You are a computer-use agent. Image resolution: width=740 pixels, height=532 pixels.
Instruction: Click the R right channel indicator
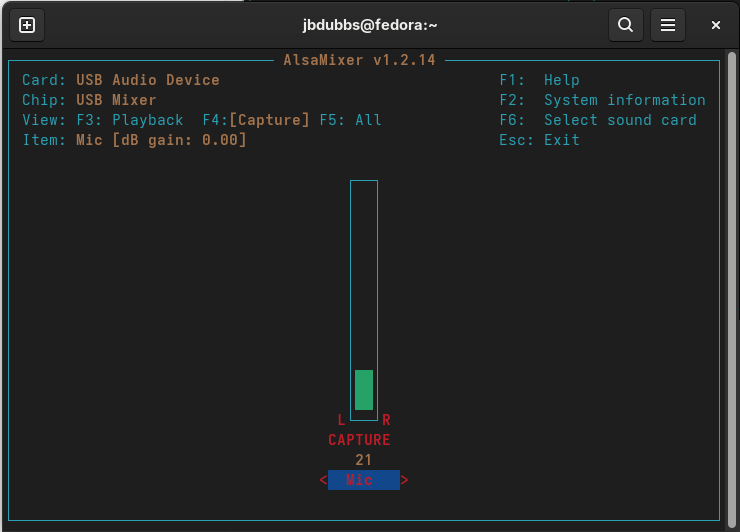[x=386, y=420]
